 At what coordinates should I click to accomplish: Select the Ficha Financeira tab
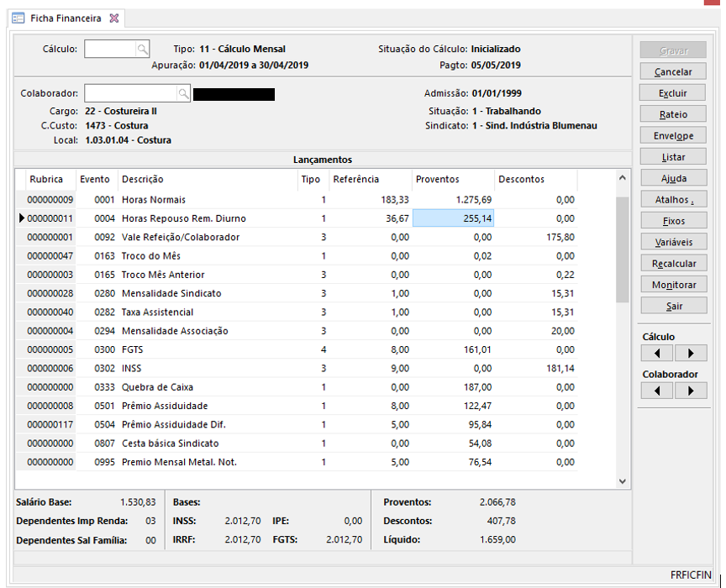click(66, 18)
